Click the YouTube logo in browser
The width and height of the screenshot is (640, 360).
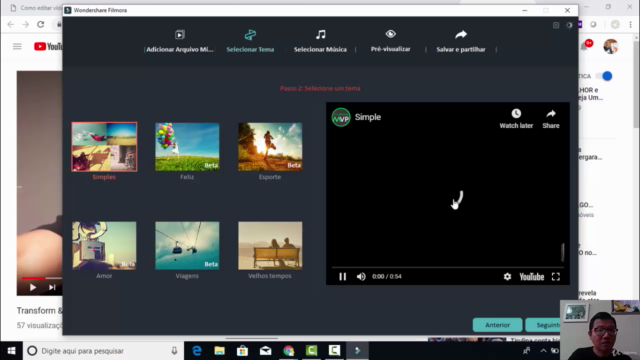point(48,47)
